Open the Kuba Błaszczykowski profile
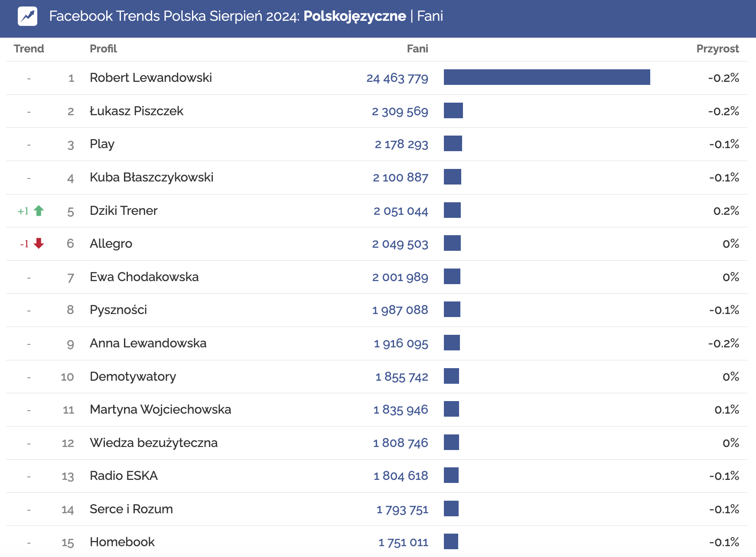The height and width of the screenshot is (557, 756). pyautogui.click(x=151, y=177)
